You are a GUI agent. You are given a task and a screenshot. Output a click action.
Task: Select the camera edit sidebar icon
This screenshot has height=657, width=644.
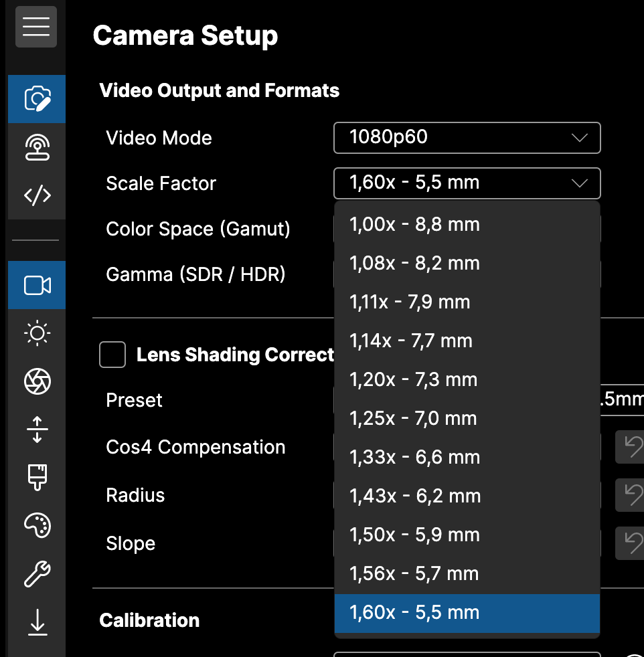(37, 99)
